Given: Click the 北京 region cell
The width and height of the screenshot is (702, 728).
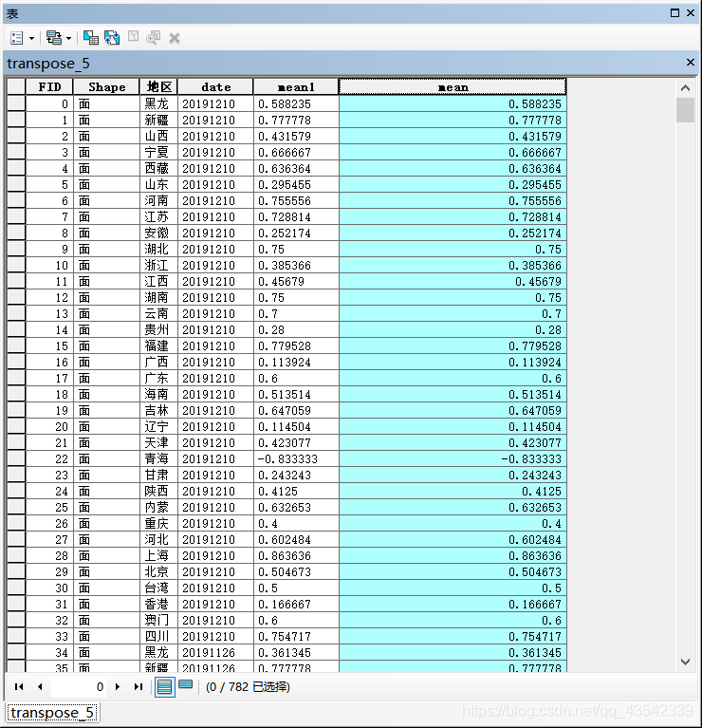Looking at the screenshot, I should pyautogui.click(x=158, y=571).
